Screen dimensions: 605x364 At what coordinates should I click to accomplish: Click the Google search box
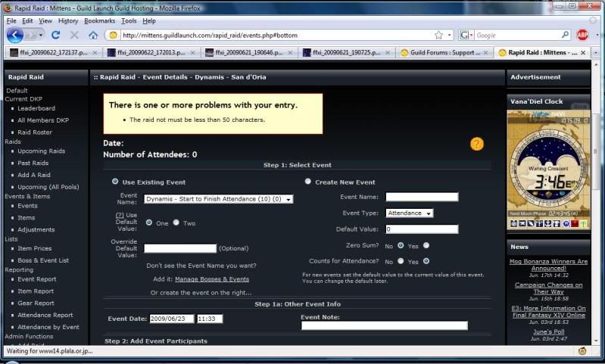tap(517, 35)
